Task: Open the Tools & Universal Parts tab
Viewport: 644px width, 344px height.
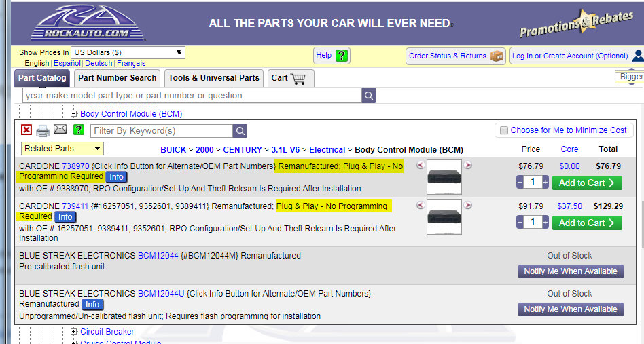Action: [214, 78]
